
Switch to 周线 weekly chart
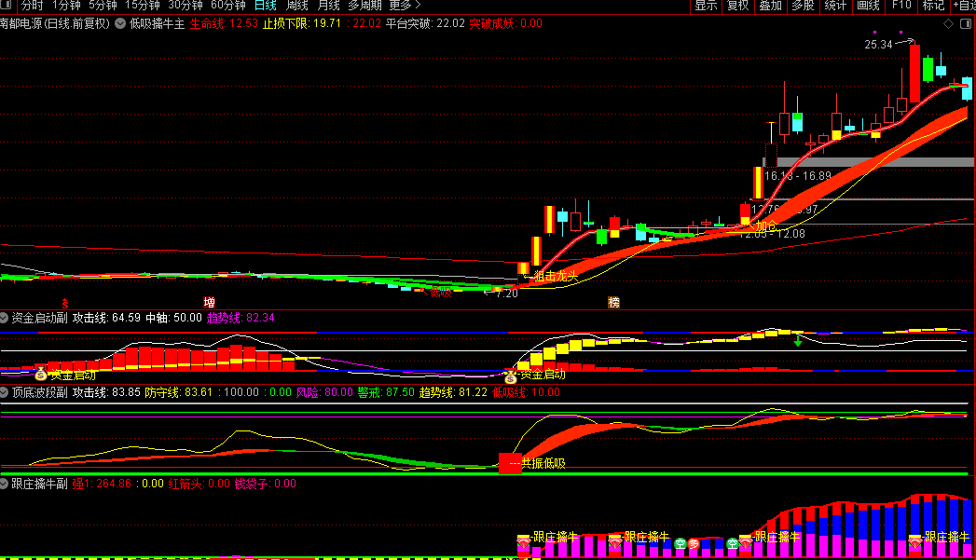tap(297, 6)
